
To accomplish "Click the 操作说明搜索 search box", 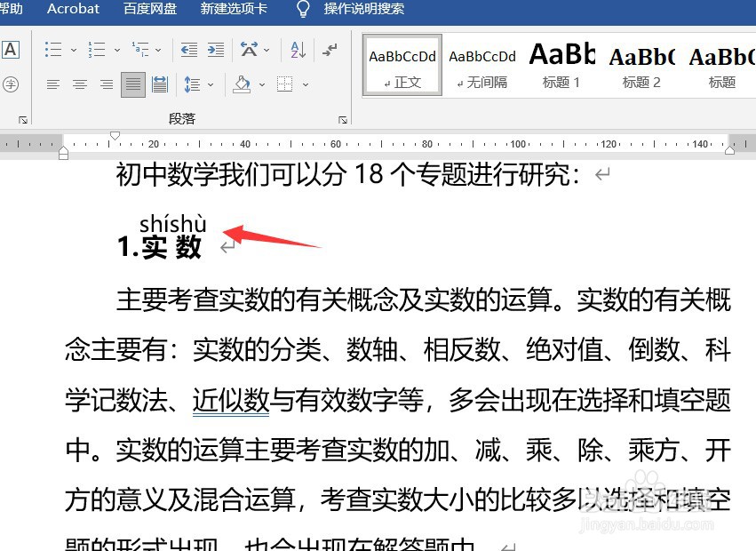I will (x=364, y=9).
